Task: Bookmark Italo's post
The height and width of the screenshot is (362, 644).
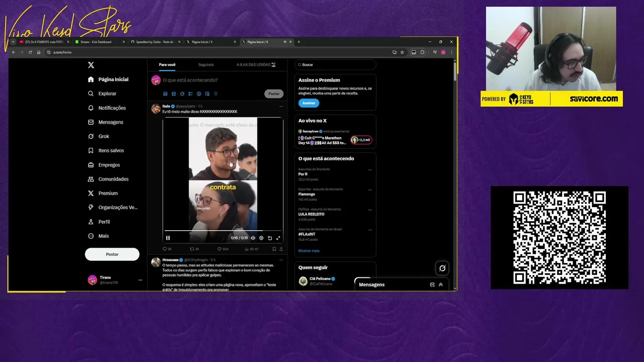Action: [x=274, y=249]
